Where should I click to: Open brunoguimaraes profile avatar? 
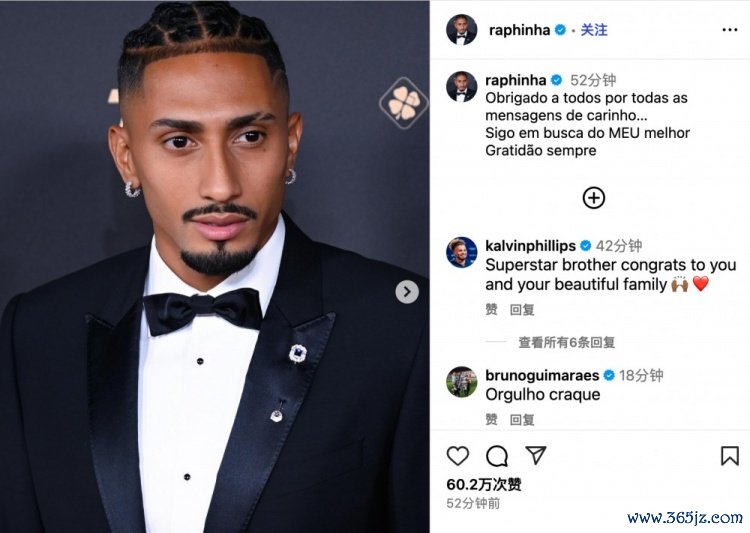[x=462, y=382]
